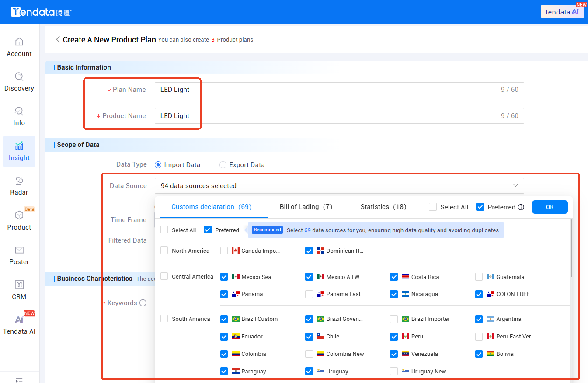Click info icon next to Preferred
Screen dimensions: 588x383
click(x=521, y=207)
